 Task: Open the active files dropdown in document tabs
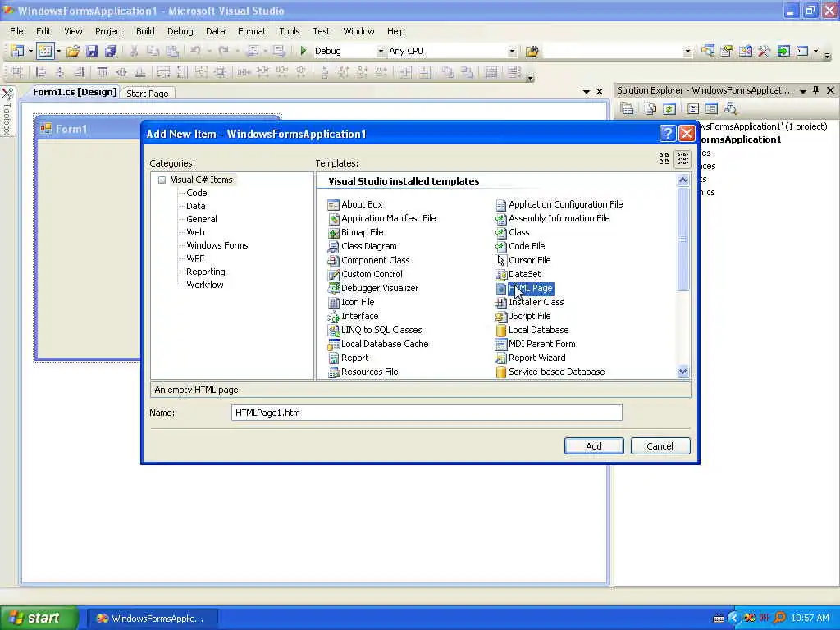[x=586, y=92]
